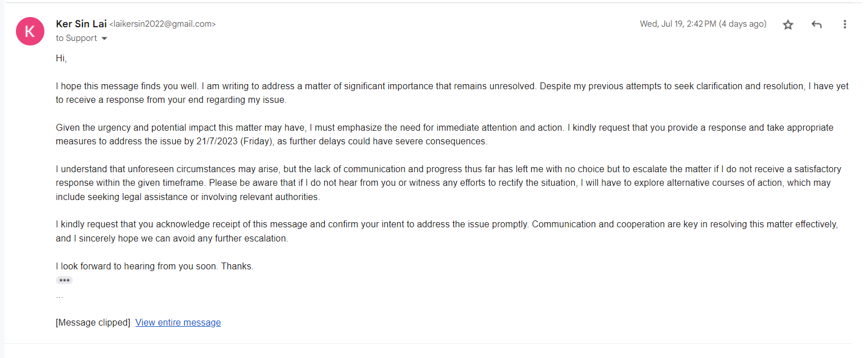The height and width of the screenshot is (358, 868).
Task: Expand recipient details arrow beside 'to Support'
Action: pos(104,39)
